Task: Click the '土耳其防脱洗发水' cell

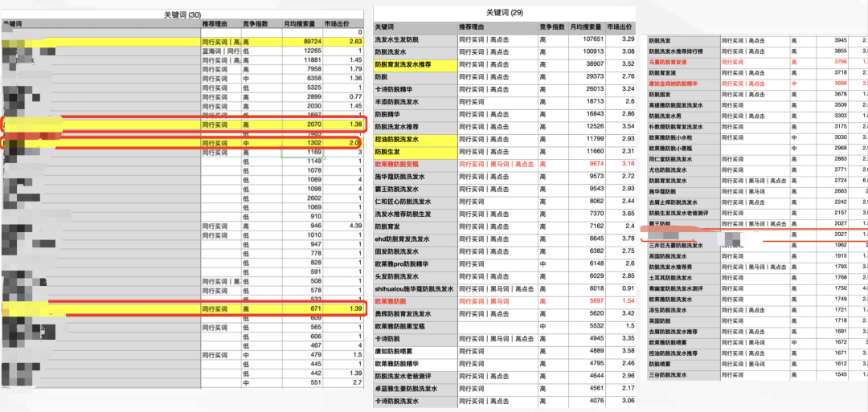Action: pos(682,278)
